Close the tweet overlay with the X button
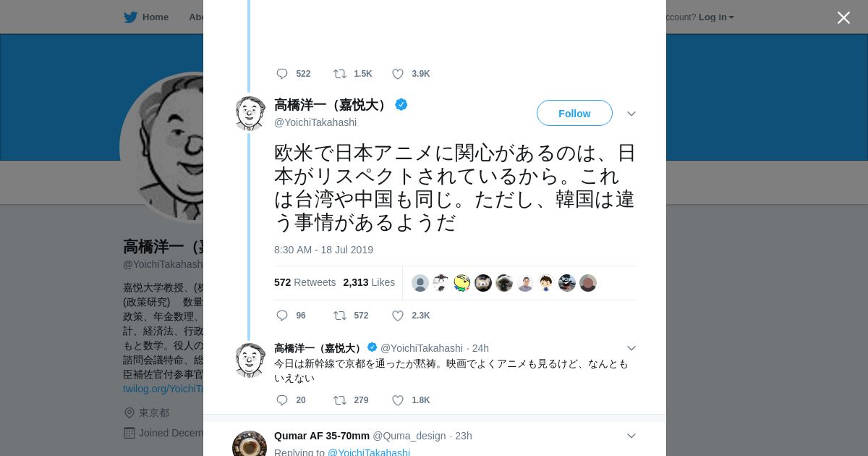 point(843,17)
